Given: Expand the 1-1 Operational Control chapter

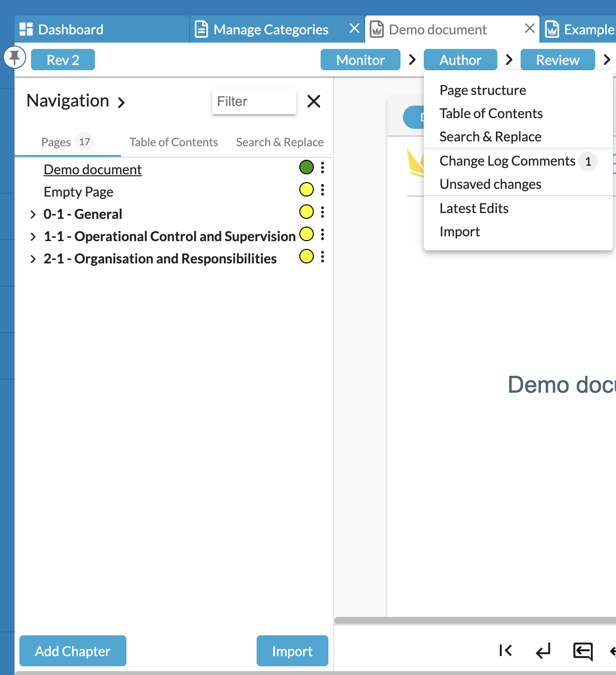Looking at the screenshot, I should click(32, 236).
